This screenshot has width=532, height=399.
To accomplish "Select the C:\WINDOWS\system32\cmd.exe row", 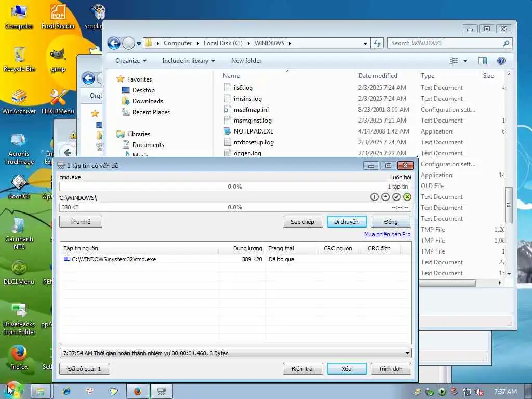I will (235, 259).
